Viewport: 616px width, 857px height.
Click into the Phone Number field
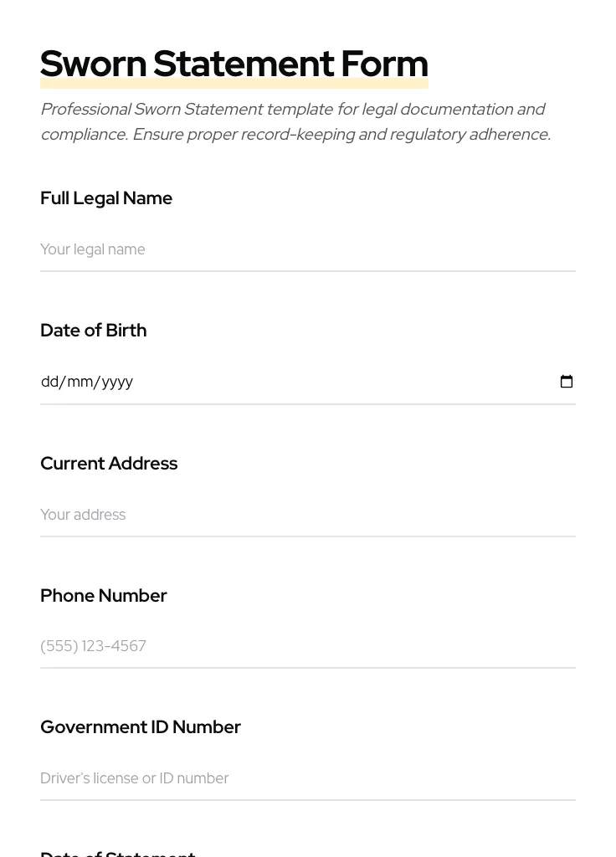click(x=307, y=646)
